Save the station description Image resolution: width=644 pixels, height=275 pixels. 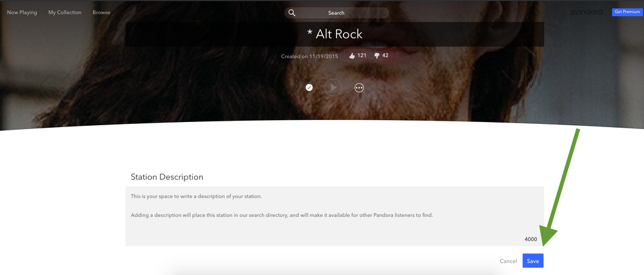532,261
